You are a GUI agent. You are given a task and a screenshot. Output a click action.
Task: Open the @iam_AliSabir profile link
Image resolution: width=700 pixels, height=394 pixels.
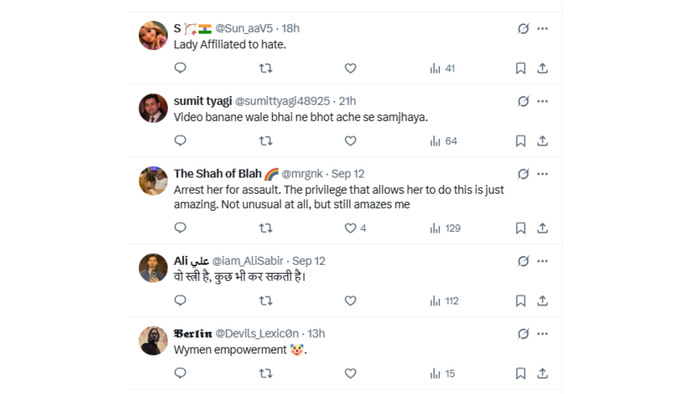click(247, 261)
